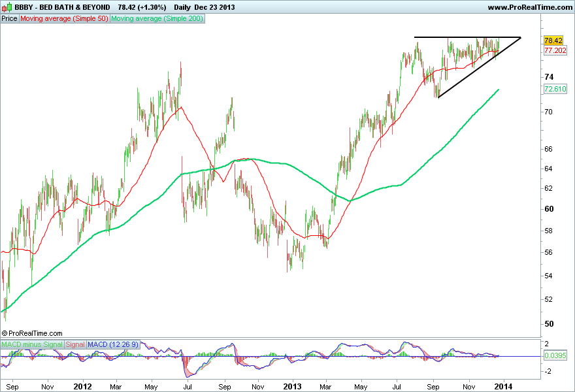Click the last Nov label before 2014
Viewport: 575px width, 392px height.
tap(468, 387)
